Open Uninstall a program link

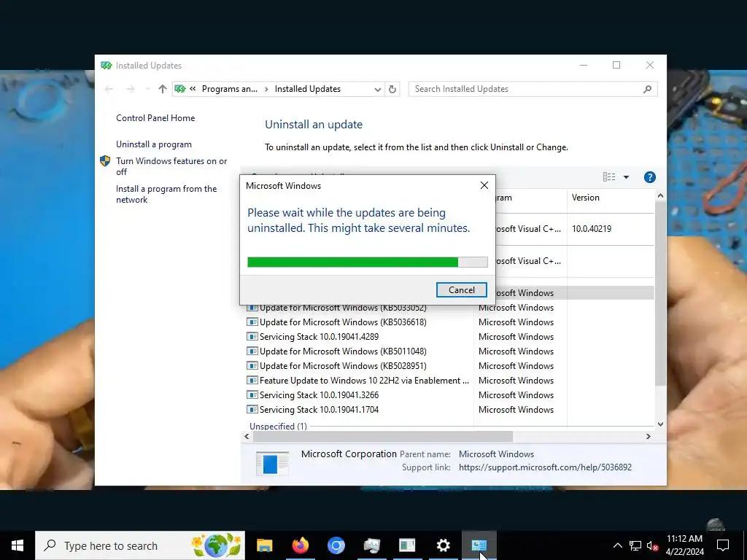(x=154, y=144)
